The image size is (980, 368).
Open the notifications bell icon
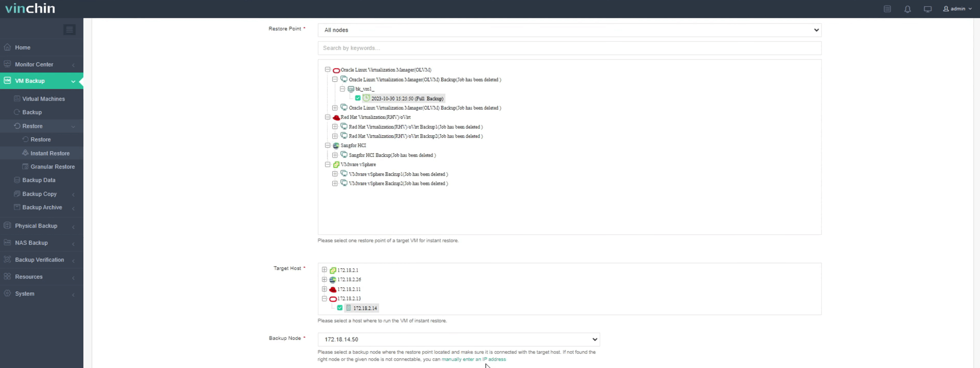coord(908,9)
